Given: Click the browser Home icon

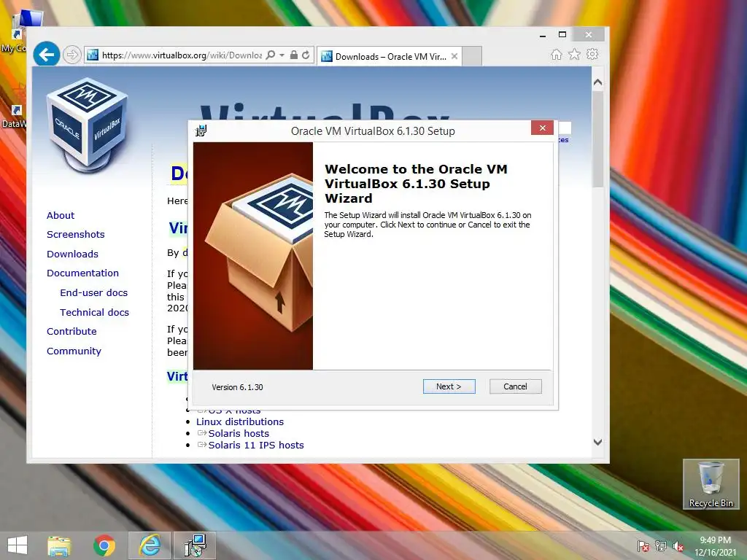Looking at the screenshot, I should click(x=557, y=54).
